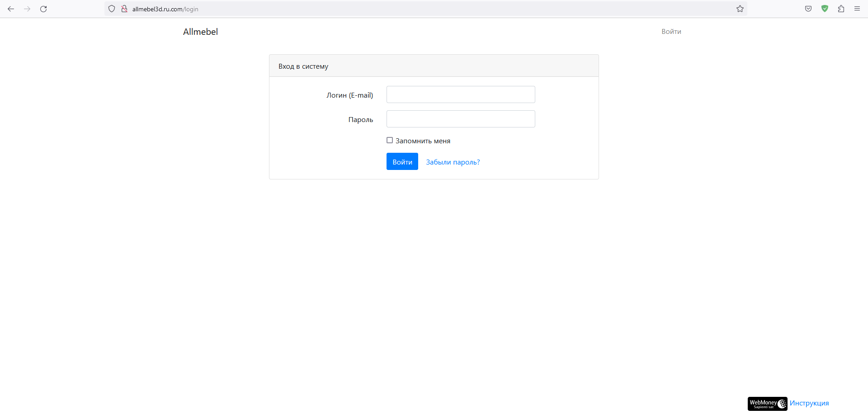Click the blue Войти submit button

pos(402,161)
